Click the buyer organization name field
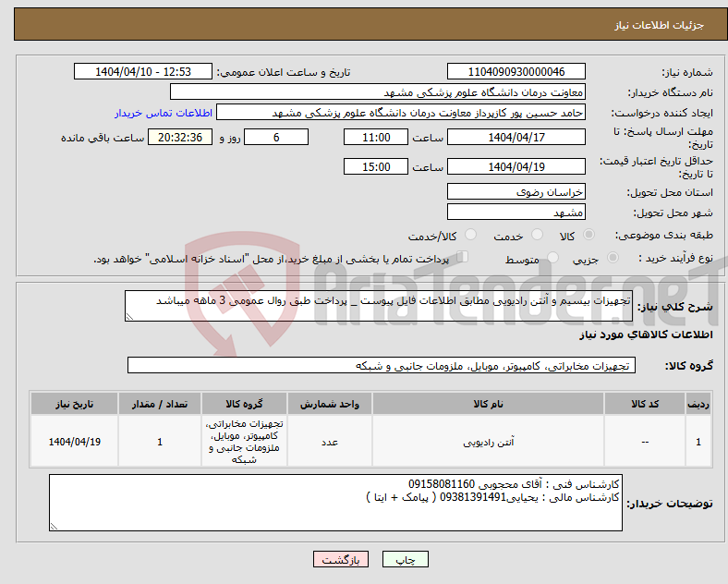The image size is (728, 584). [378, 91]
